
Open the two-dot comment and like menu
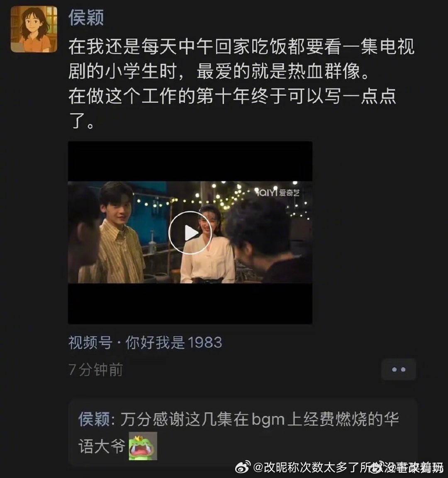click(x=398, y=369)
